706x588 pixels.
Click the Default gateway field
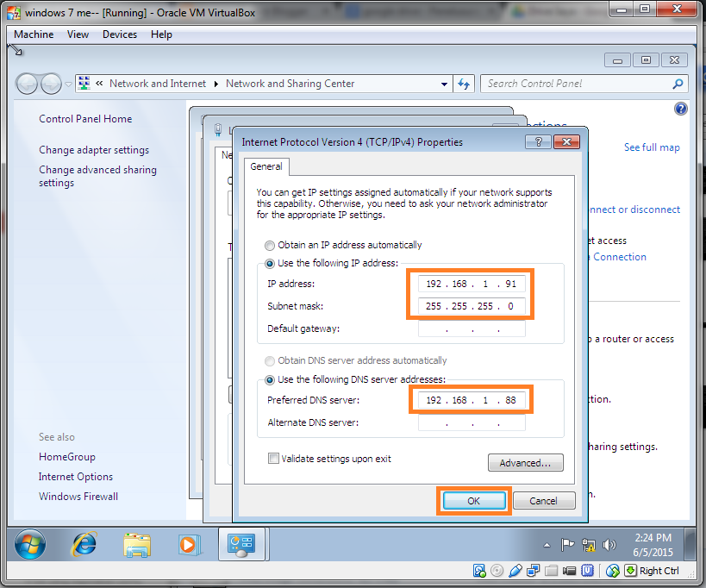coord(472,328)
